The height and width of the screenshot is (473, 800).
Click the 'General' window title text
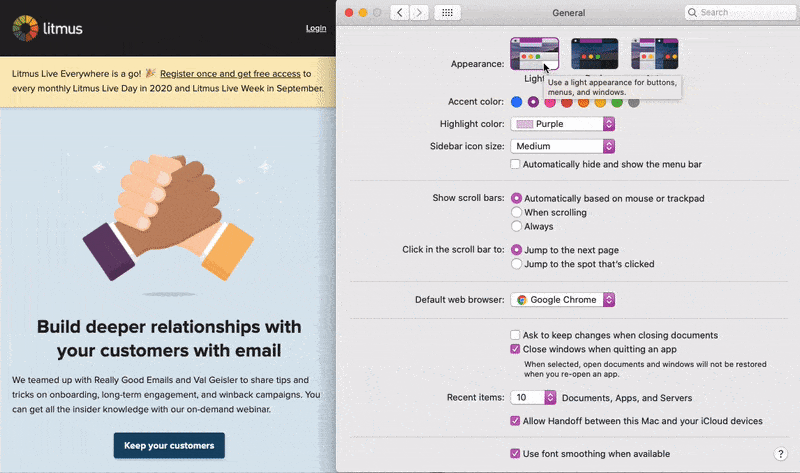(x=568, y=13)
